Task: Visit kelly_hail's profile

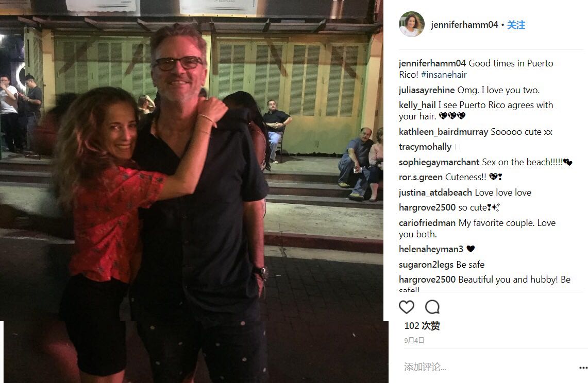Action: pyautogui.click(x=417, y=105)
